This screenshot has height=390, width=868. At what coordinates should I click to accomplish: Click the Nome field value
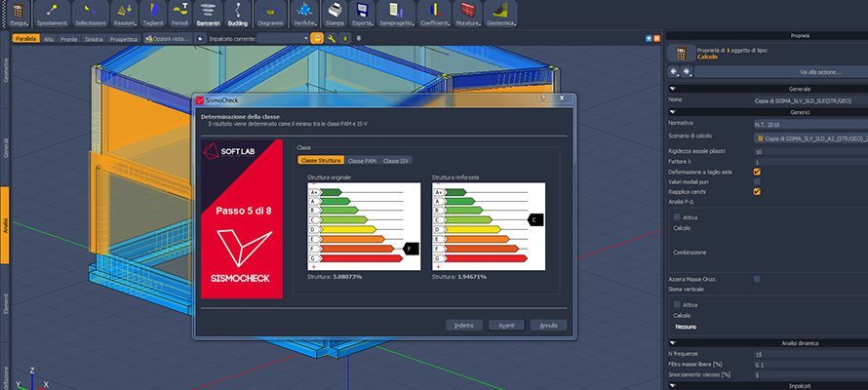[x=810, y=100]
